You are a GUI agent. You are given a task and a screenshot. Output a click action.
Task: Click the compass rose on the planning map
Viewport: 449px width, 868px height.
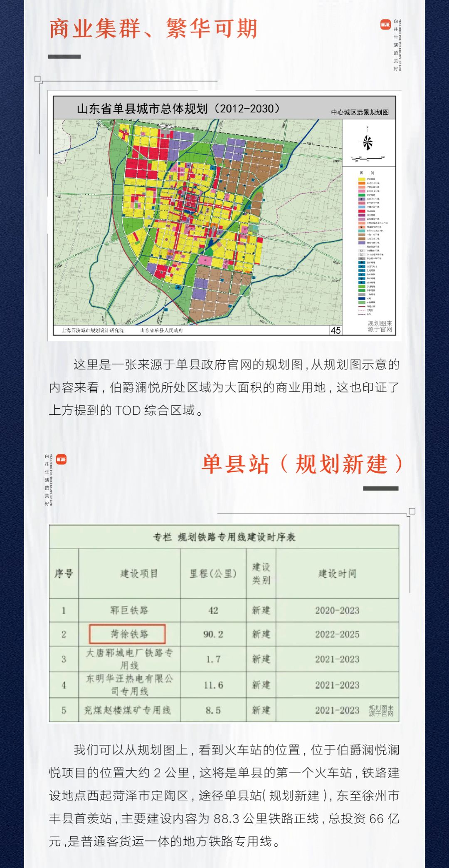click(x=368, y=142)
